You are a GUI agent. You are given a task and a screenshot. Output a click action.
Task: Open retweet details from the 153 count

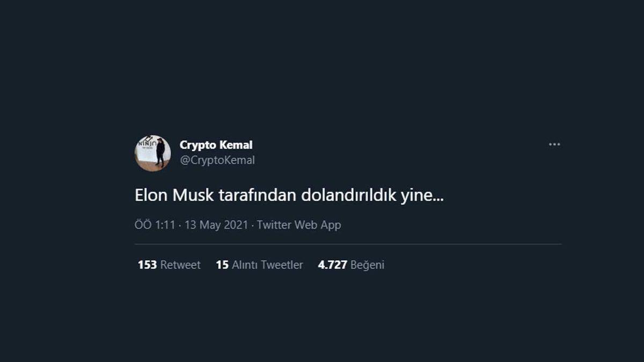146,264
